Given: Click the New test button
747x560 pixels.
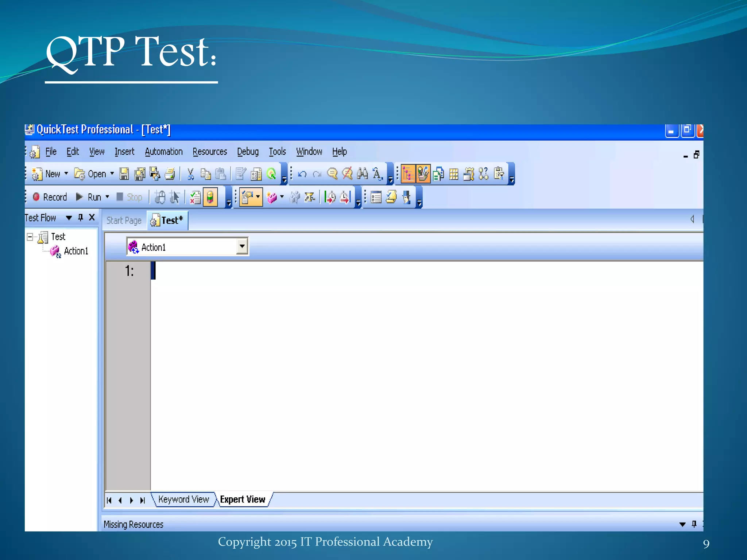Looking at the screenshot, I should 46,174.
